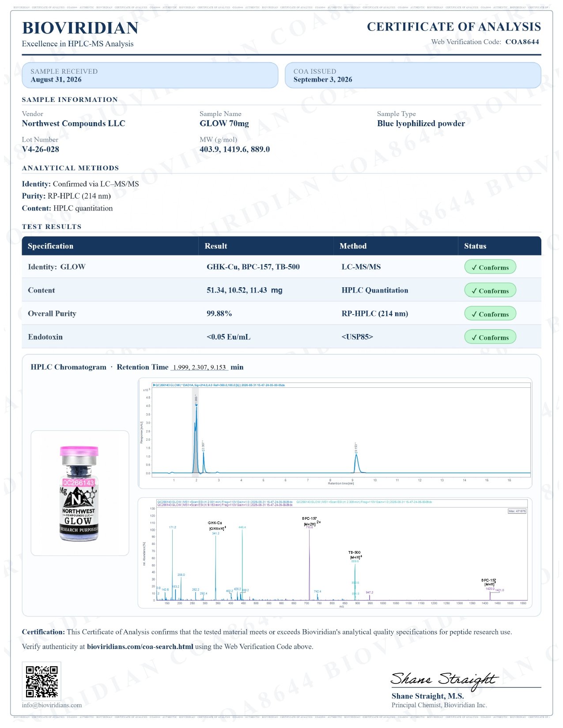Click the BIOVIRIDIAN logo title
This screenshot has height=728, width=563.
(x=80, y=28)
